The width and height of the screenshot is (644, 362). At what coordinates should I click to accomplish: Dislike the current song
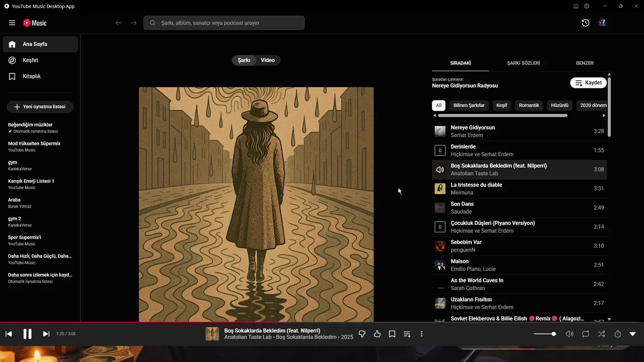[x=362, y=334]
